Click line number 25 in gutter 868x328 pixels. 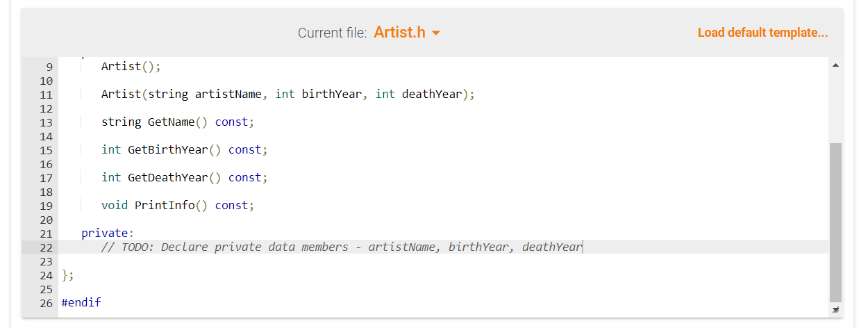[x=47, y=289]
